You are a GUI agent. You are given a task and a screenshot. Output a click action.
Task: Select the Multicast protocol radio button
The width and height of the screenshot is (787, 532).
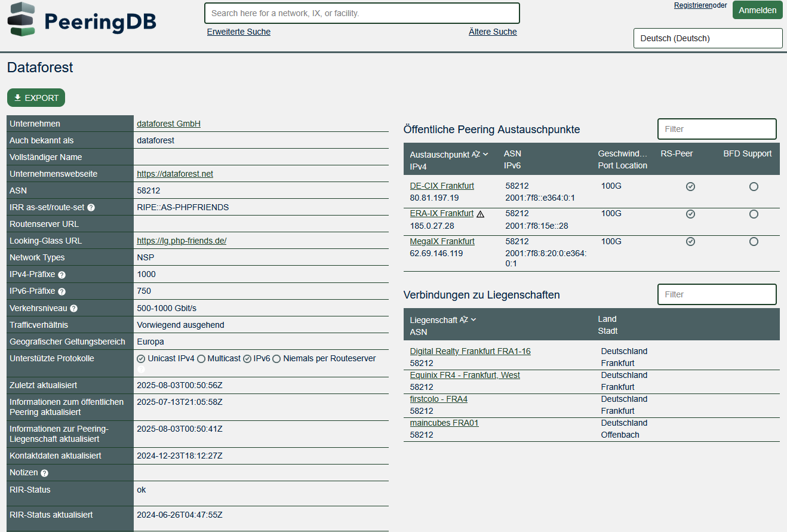click(x=202, y=358)
